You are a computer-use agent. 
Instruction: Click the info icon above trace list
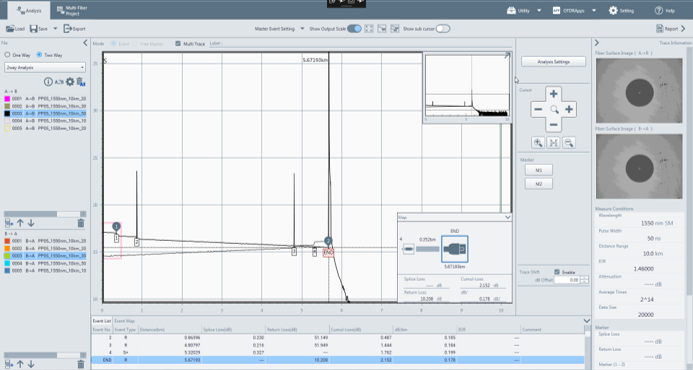[x=48, y=82]
